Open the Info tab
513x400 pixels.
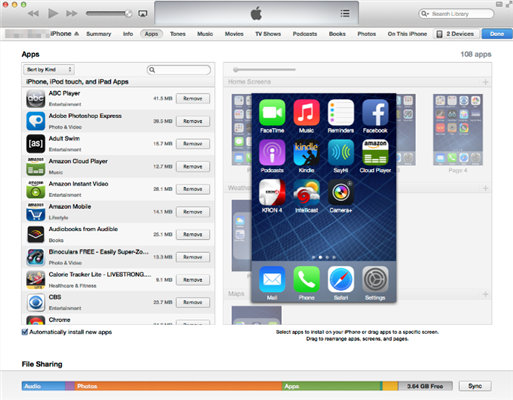pos(128,34)
